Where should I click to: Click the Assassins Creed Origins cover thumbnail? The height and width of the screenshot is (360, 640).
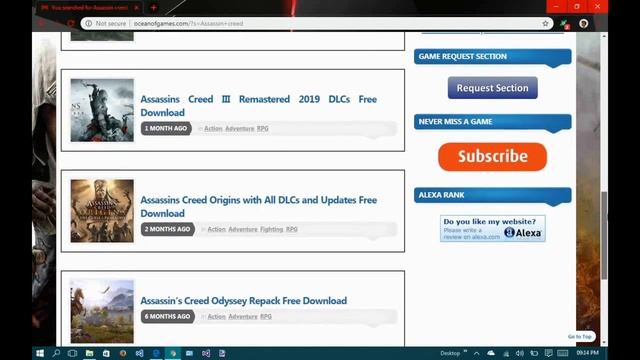coord(102,211)
